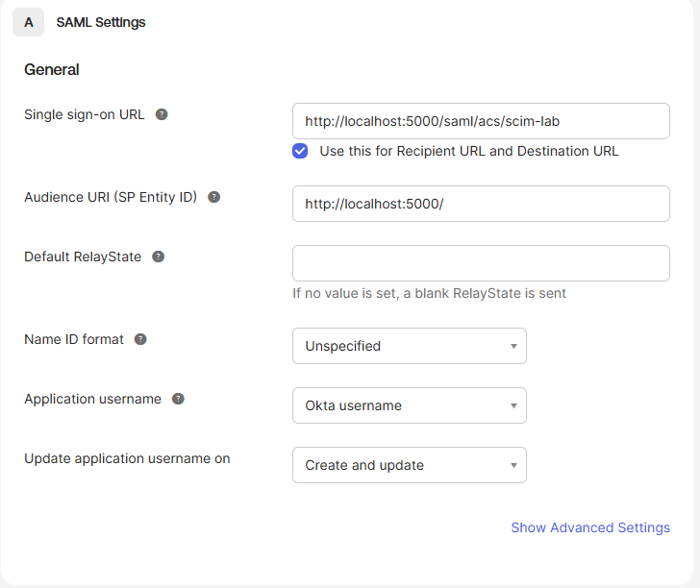Click the Single sign-on URL input field
The height and width of the screenshot is (588, 700).
481,121
